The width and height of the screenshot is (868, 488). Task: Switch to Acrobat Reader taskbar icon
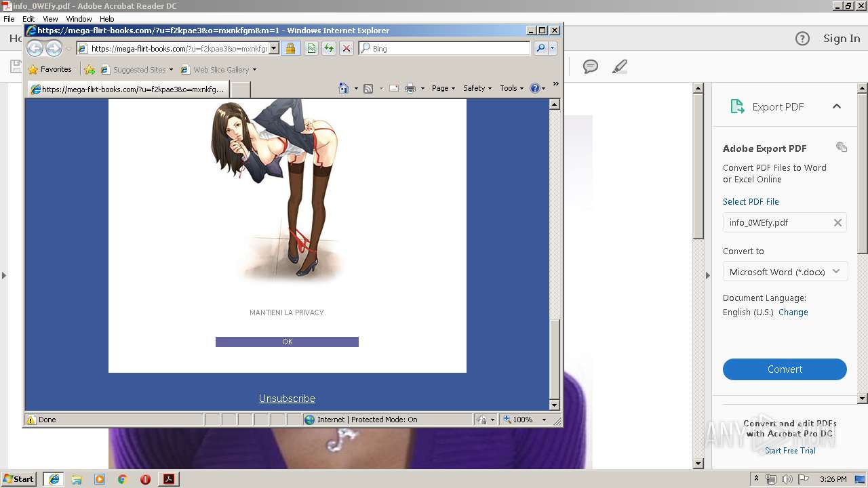[168, 479]
